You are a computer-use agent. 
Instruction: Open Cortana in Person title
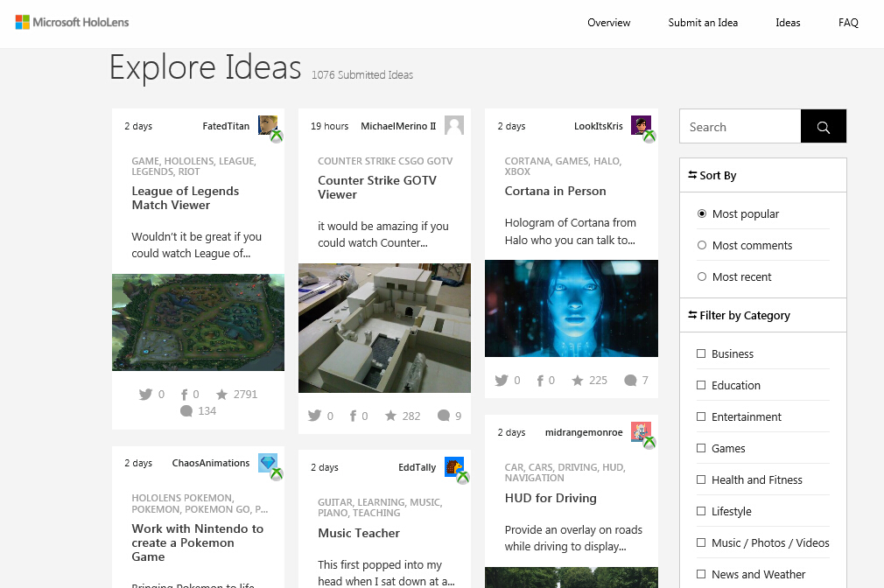coord(555,191)
